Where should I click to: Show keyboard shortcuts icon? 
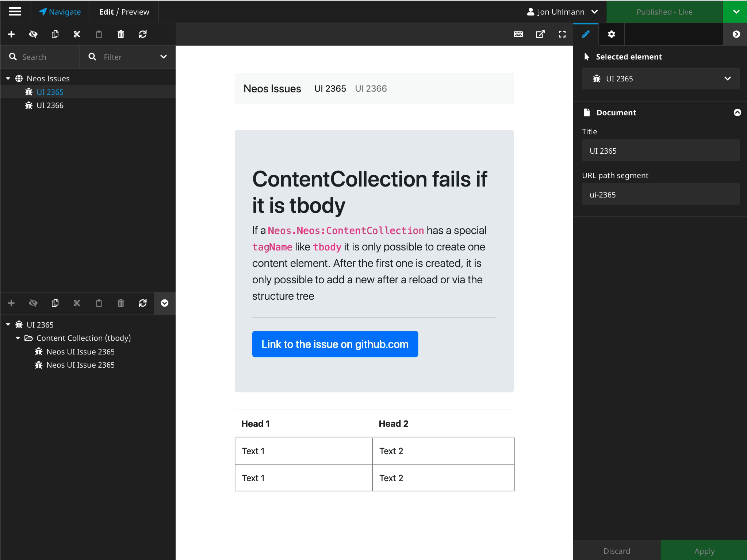pos(518,34)
